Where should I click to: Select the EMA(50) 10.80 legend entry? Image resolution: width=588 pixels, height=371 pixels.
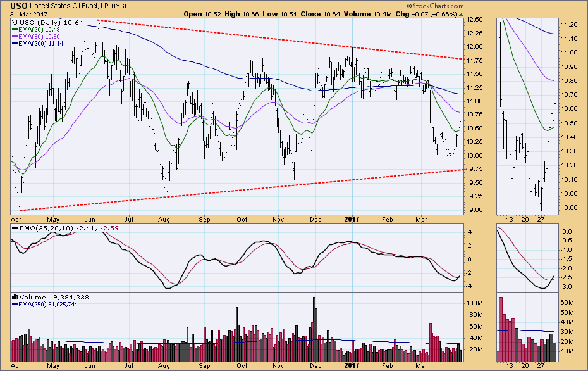pyautogui.click(x=39, y=37)
